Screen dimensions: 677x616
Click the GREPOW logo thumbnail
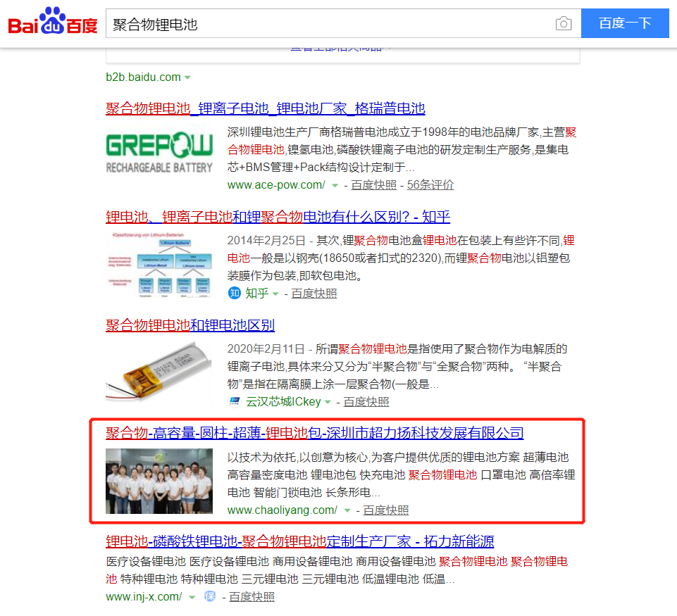coord(159,152)
